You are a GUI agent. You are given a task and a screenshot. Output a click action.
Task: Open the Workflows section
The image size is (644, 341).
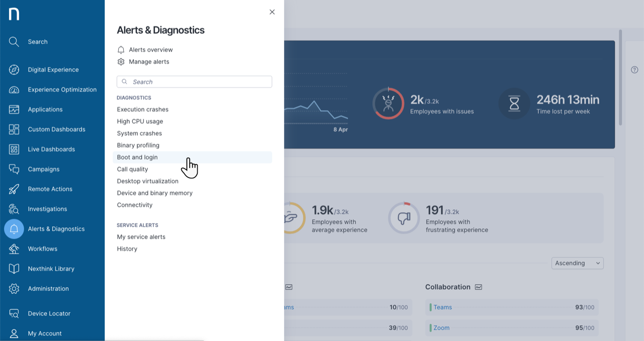click(x=42, y=248)
